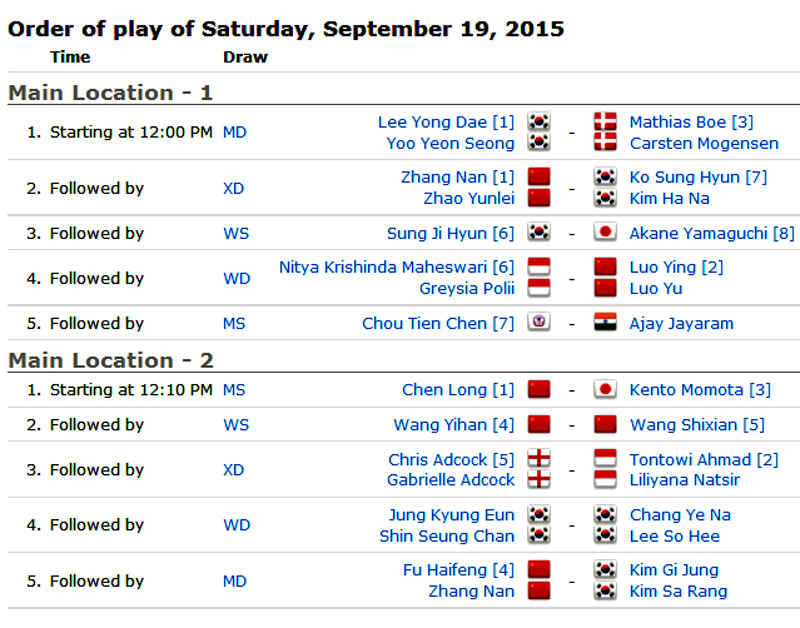
Task: Click Japan flag beside Akane Yamaguchi
Action: (x=604, y=233)
